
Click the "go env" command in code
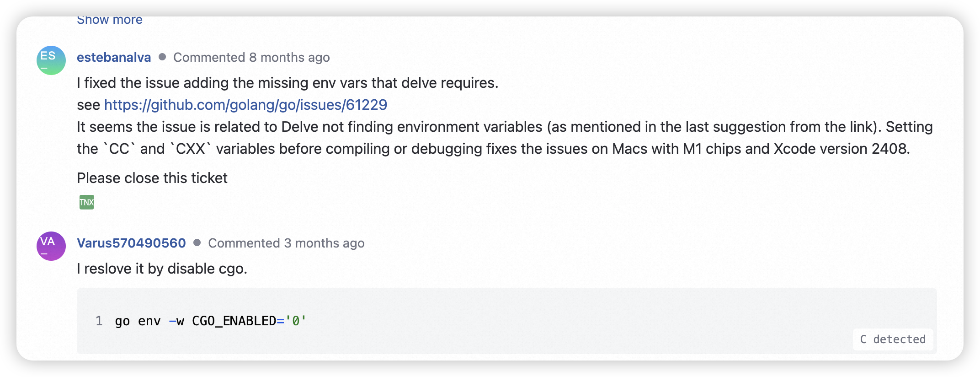click(138, 321)
